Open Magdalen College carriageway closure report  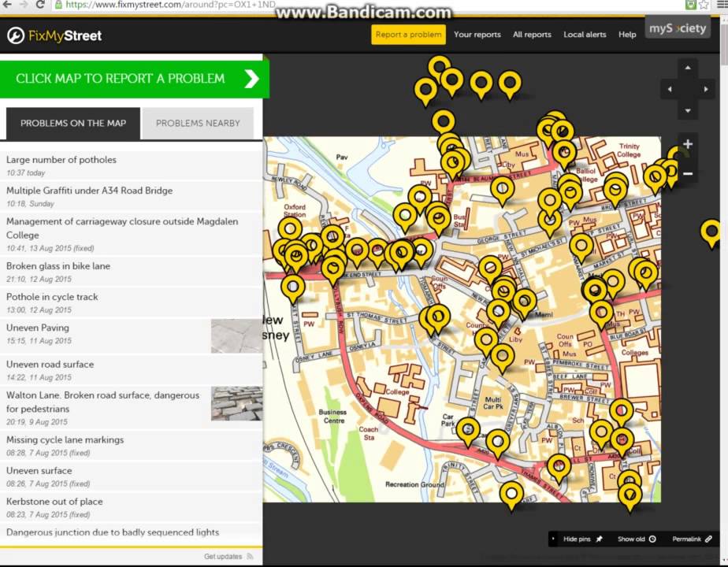pos(132,235)
